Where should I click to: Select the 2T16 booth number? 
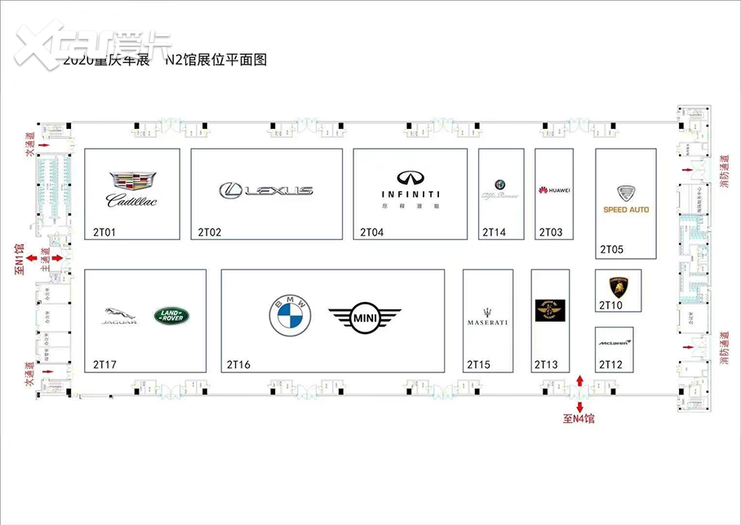tap(239, 364)
